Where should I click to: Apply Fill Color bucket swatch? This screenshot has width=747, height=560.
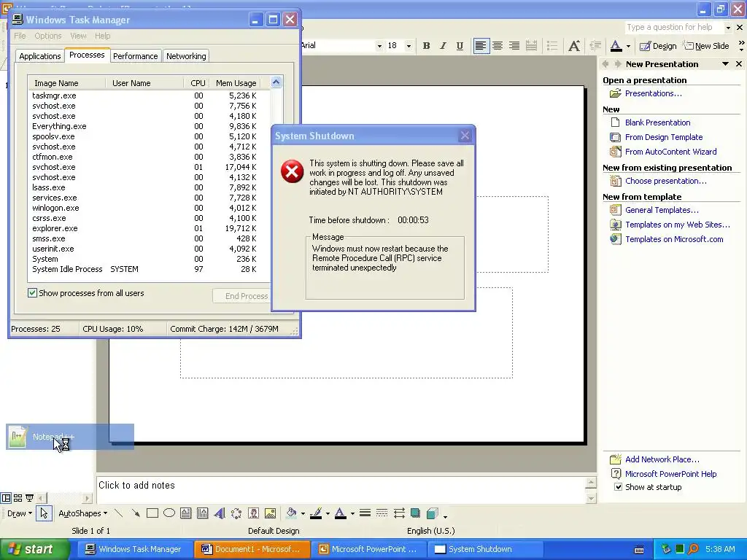coord(291,513)
